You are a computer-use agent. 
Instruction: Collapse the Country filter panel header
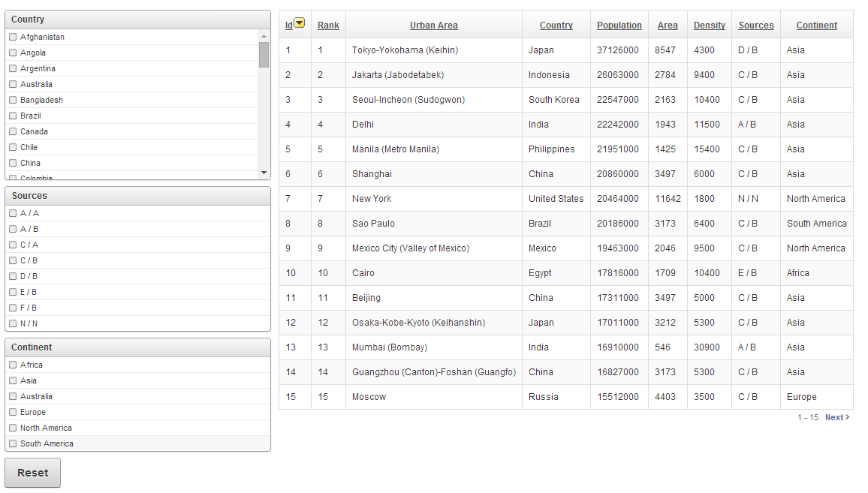point(137,20)
